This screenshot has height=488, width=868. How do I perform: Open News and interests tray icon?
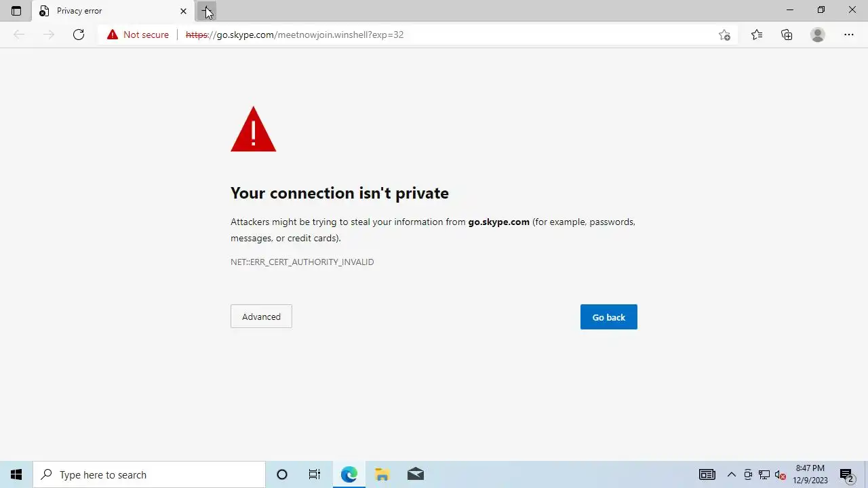pyautogui.click(x=707, y=474)
